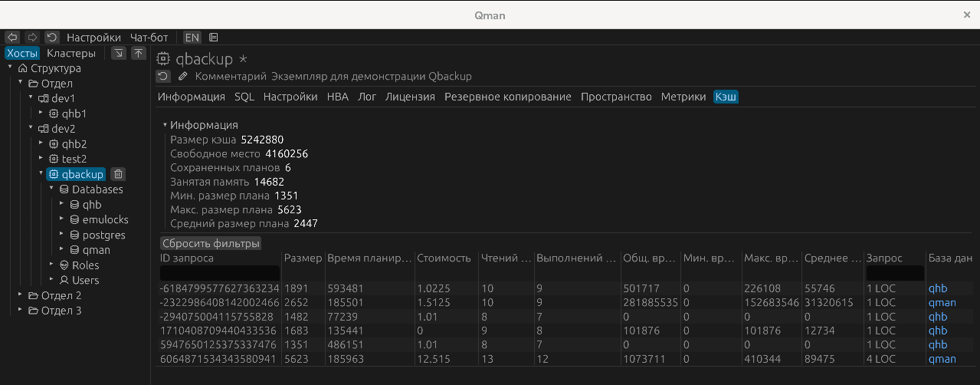This screenshot has width=980, height=385.
Task: Click the panel layout icon next to EN
Action: point(214,37)
